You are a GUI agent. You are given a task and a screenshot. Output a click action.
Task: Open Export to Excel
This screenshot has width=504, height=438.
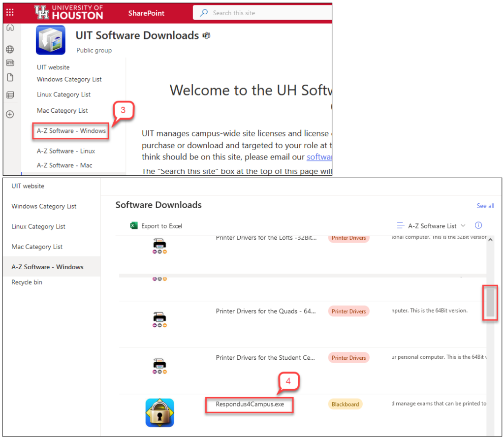pyautogui.click(x=157, y=225)
